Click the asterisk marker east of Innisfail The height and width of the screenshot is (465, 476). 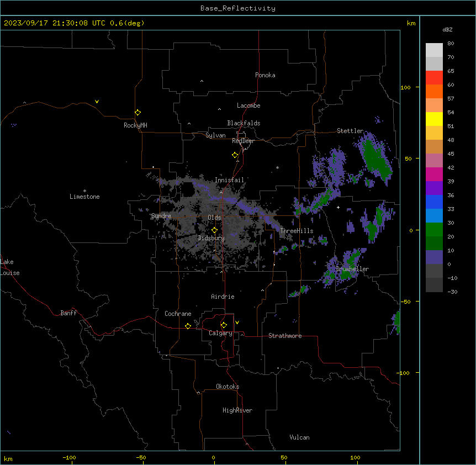(277, 167)
